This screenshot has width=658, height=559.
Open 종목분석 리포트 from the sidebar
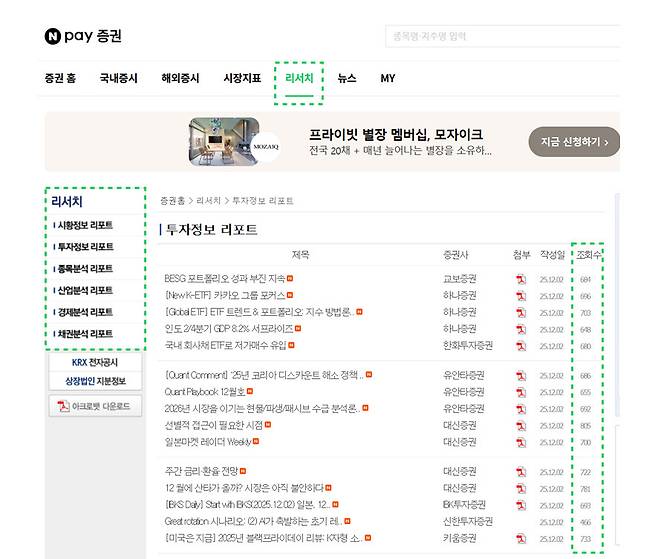click(84, 268)
